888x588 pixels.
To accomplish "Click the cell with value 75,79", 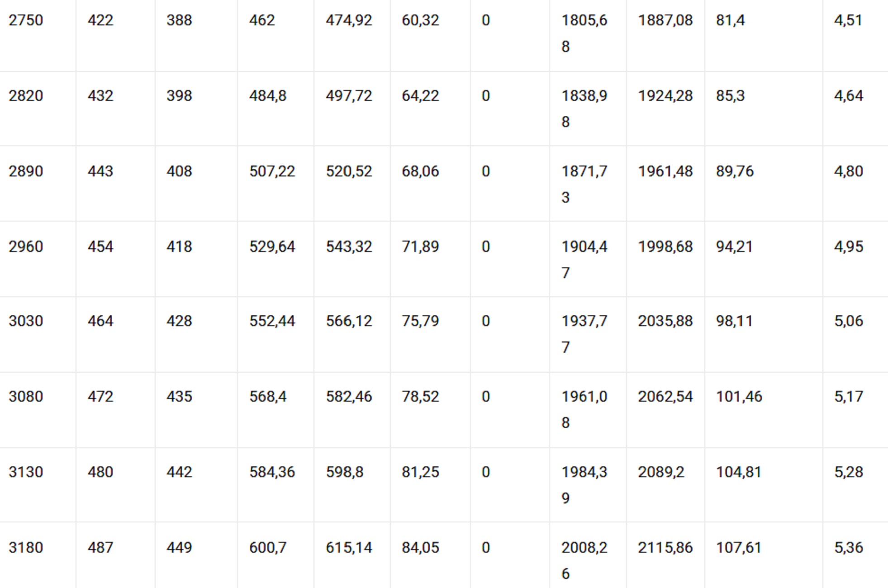I will (x=420, y=321).
